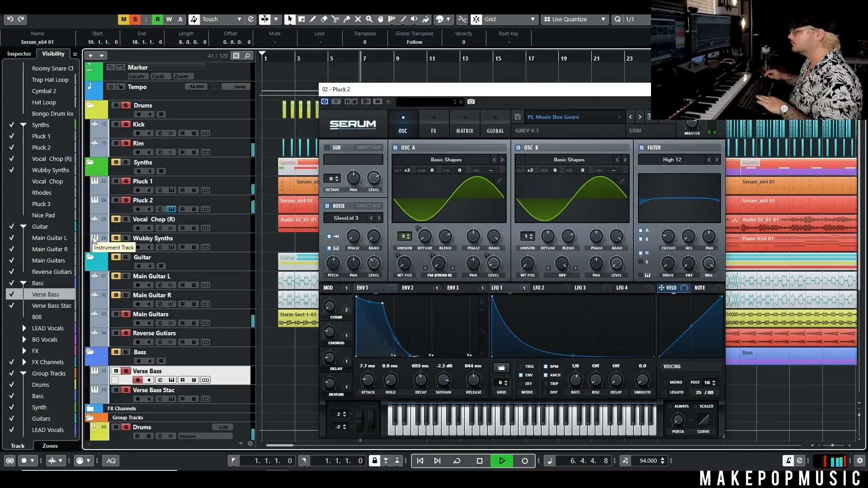
Task: Click the Record button in transport
Action: 524,460
